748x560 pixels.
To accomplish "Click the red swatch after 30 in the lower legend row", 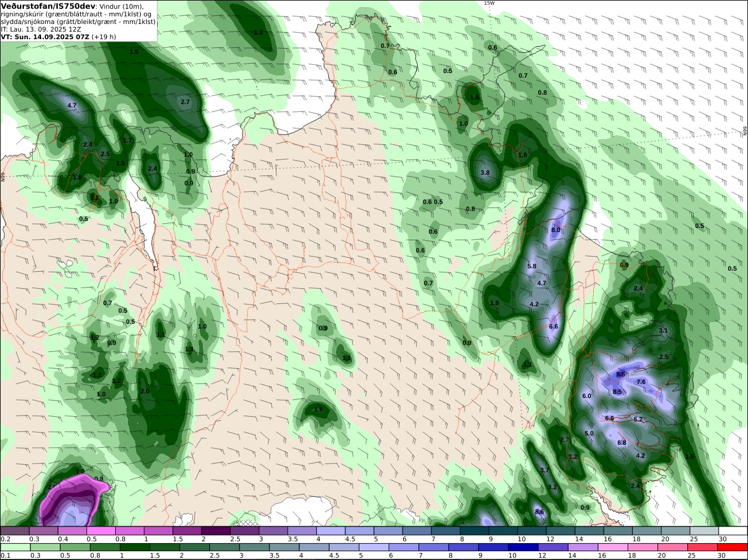I will [733, 548].
